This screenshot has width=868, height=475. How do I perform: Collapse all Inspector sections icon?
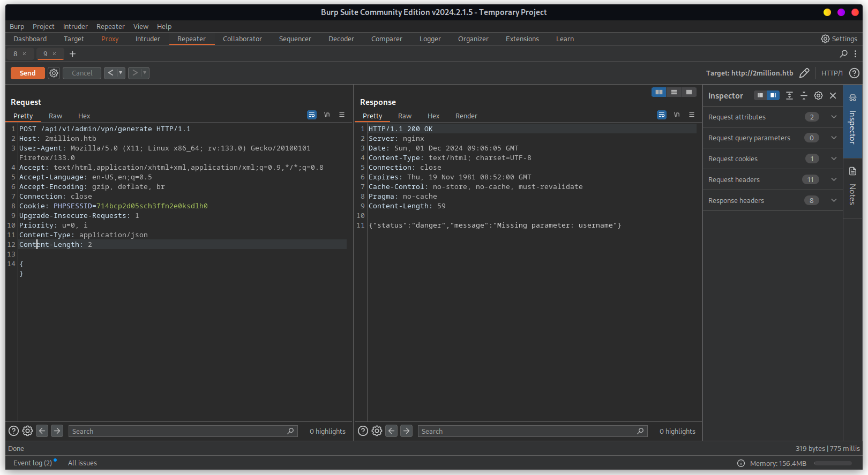coord(804,95)
